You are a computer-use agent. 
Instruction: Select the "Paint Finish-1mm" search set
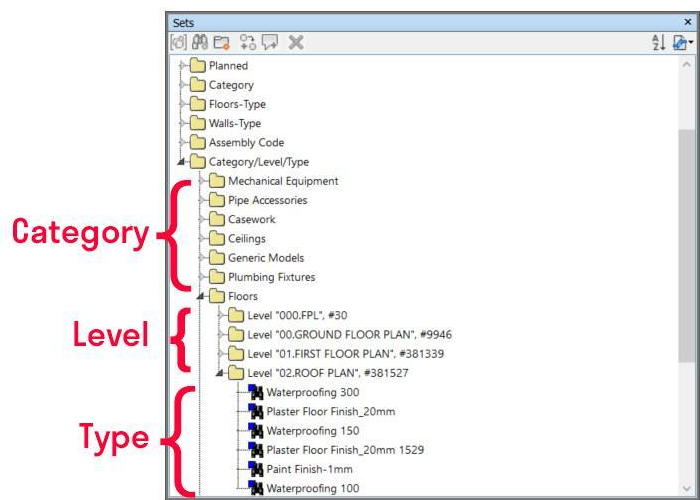[309, 469]
